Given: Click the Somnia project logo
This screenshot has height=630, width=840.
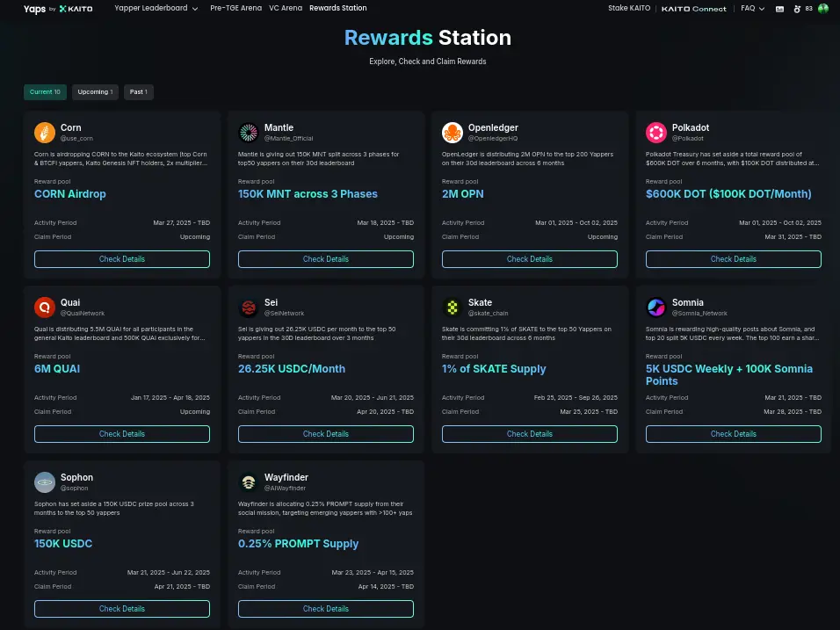Looking at the screenshot, I should coord(656,308).
